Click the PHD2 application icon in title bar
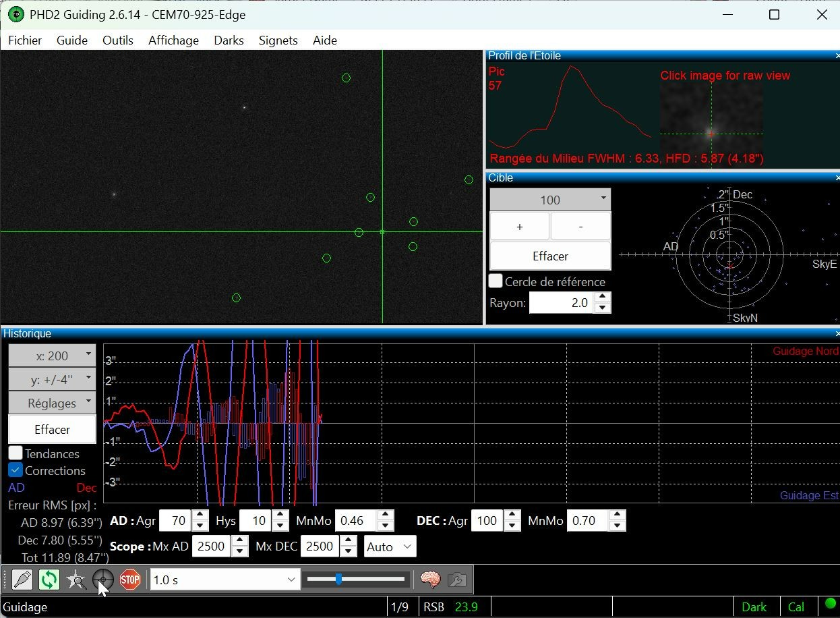 (16, 14)
